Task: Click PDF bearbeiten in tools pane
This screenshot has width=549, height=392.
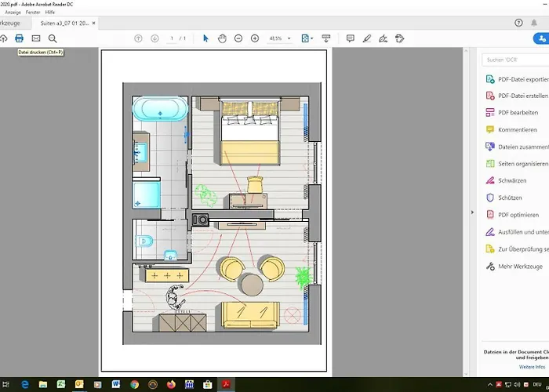Action: point(518,113)
